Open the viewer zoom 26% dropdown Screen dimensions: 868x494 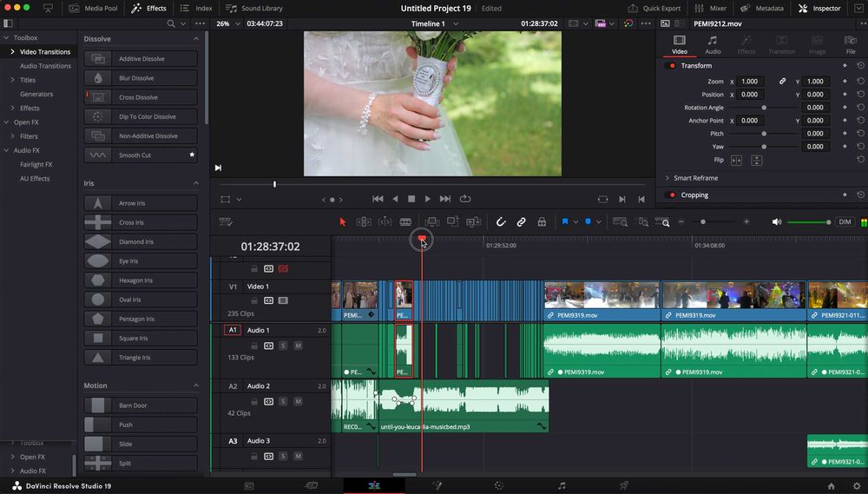(230, 23)
